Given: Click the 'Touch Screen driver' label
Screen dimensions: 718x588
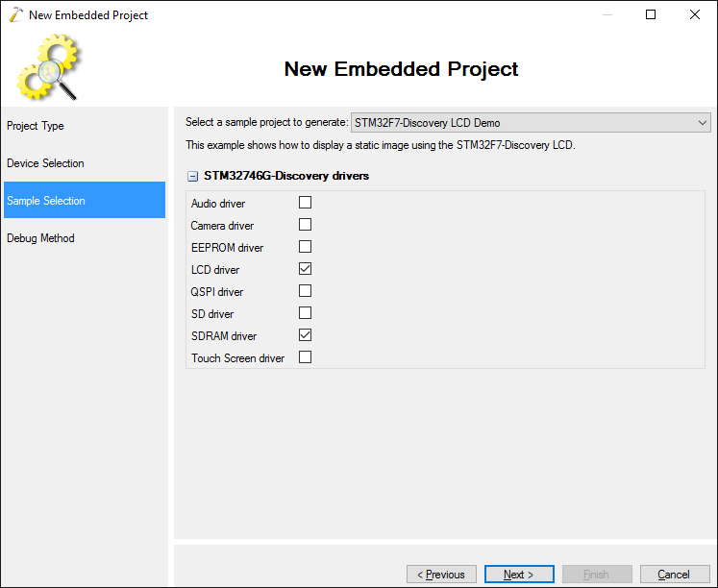Looking at the screenshot, I should point(237,357).
